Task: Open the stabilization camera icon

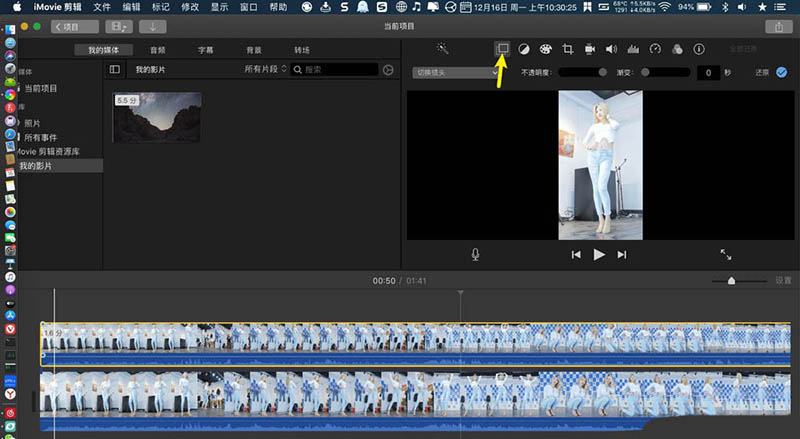Action: tap(590, 49)
